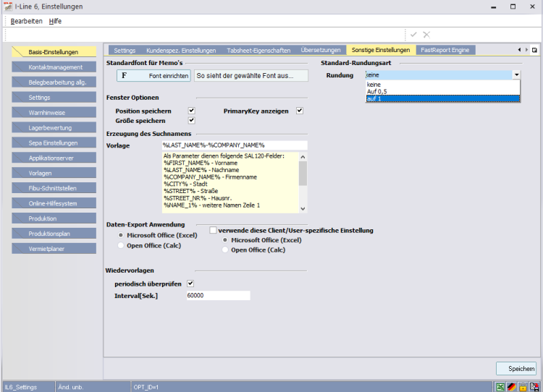The width and height of the screenshot is (543, 392).
Task: Click the font preview text field
Action: [x=251, y=75]
